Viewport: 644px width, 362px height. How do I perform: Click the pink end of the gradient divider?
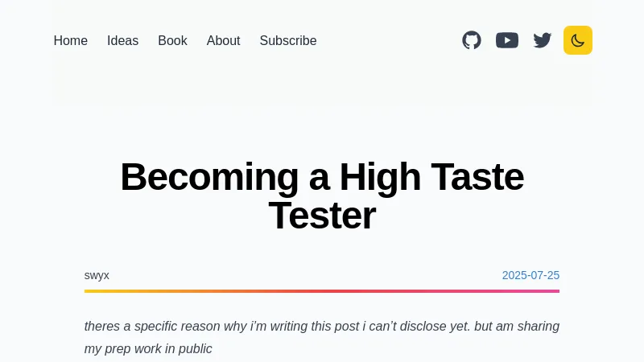[x=554, y=291]
